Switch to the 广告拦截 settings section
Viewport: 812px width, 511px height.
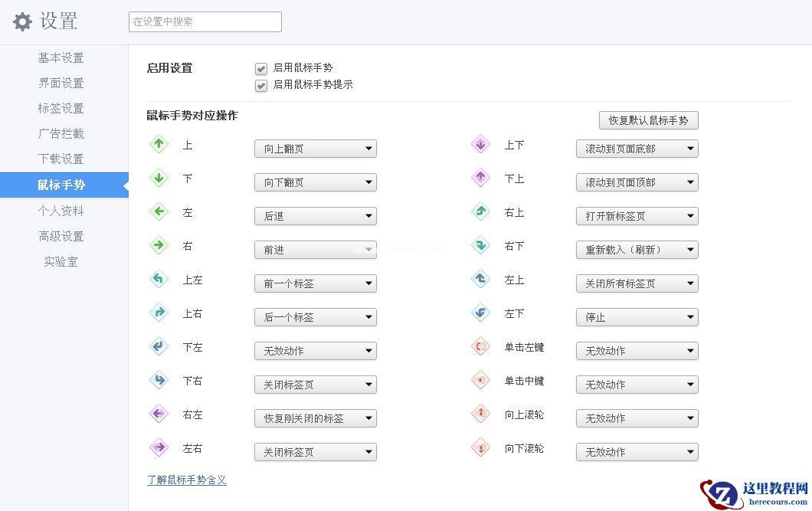(x=61, y=133)
